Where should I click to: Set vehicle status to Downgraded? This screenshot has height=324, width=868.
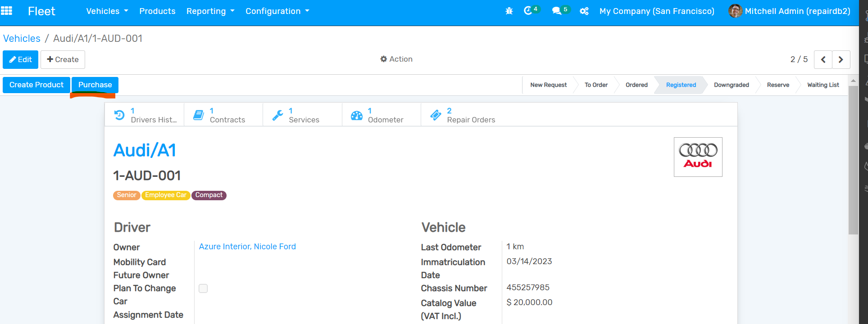731,85
